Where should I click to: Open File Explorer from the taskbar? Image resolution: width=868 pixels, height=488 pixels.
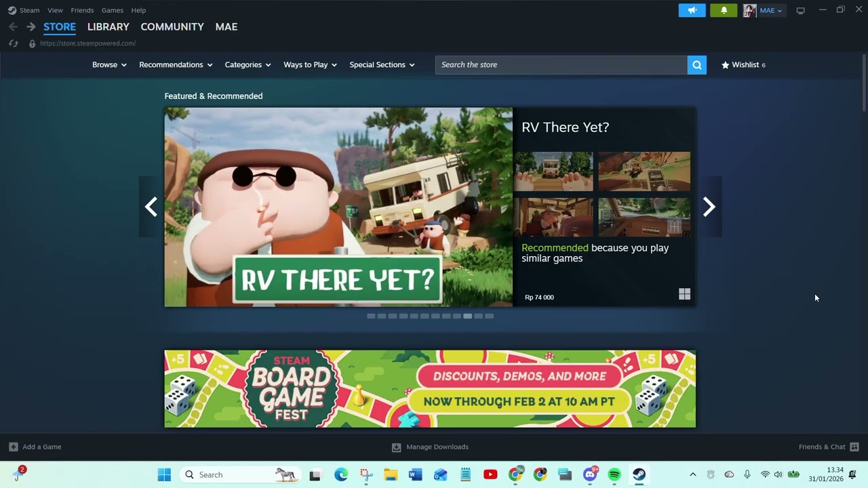coord(391,474)
